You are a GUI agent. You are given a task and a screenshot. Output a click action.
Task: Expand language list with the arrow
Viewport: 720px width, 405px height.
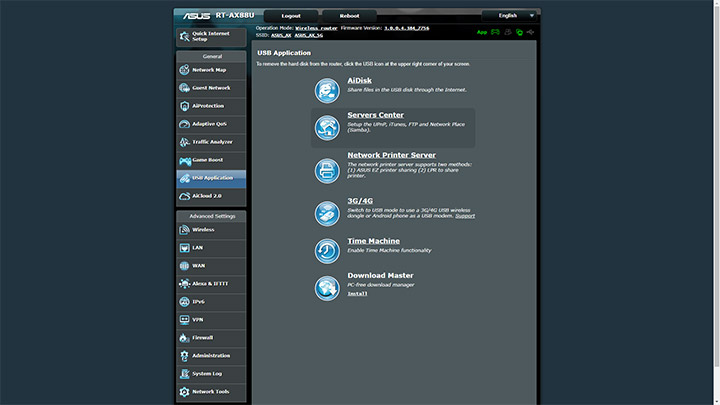[x=531, y=16]
